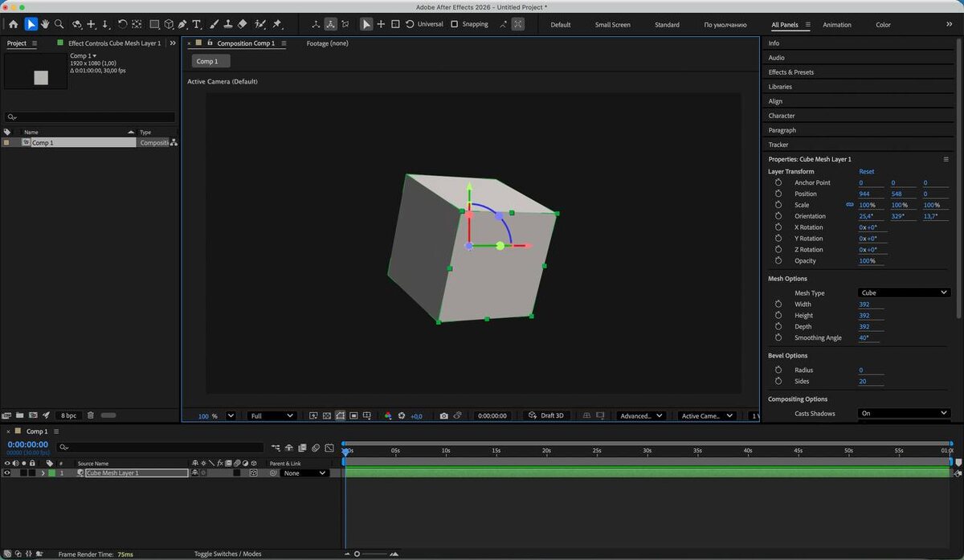Open composition flowchart icon in the timeline
This screenshot has height=560, width=964.
[276, 448]
